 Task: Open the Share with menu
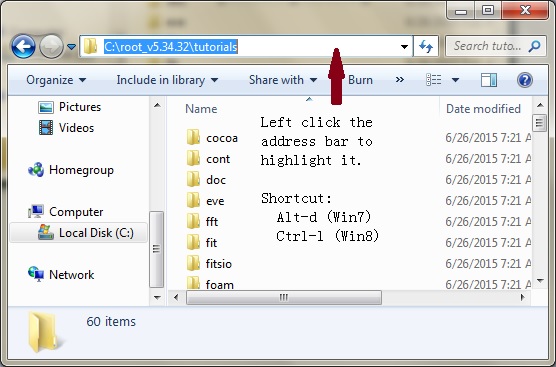(x=283, y=80)
